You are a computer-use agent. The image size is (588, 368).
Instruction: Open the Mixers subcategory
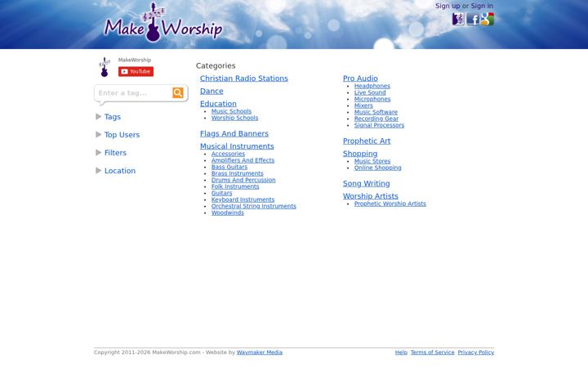[363, 105]
